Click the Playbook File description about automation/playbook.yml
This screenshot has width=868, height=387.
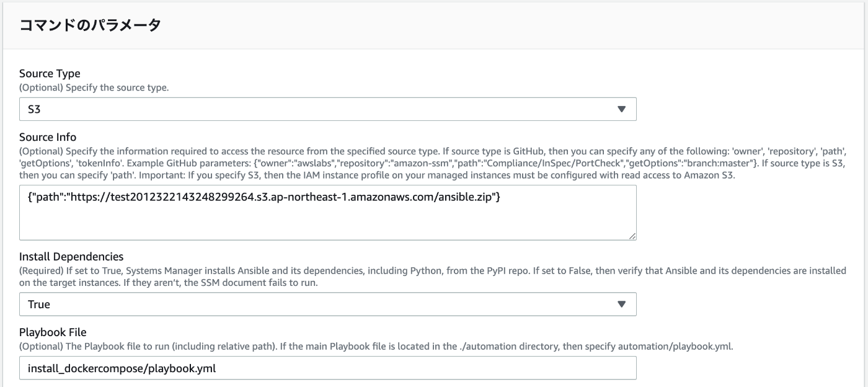pos(376,347)
